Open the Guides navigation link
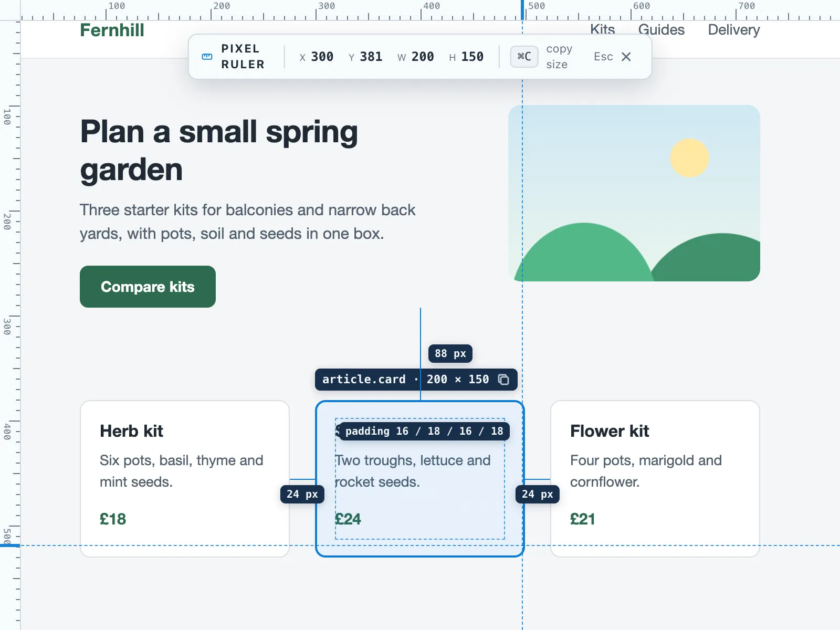Image resolution: width=840 pixels, height=630 pixels. click(x=661, y=29)
